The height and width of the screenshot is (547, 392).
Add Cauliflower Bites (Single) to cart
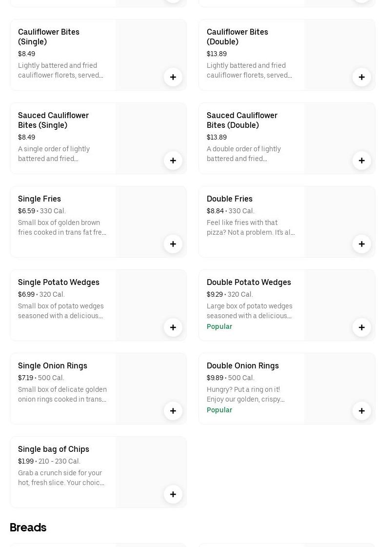point(173,77)
